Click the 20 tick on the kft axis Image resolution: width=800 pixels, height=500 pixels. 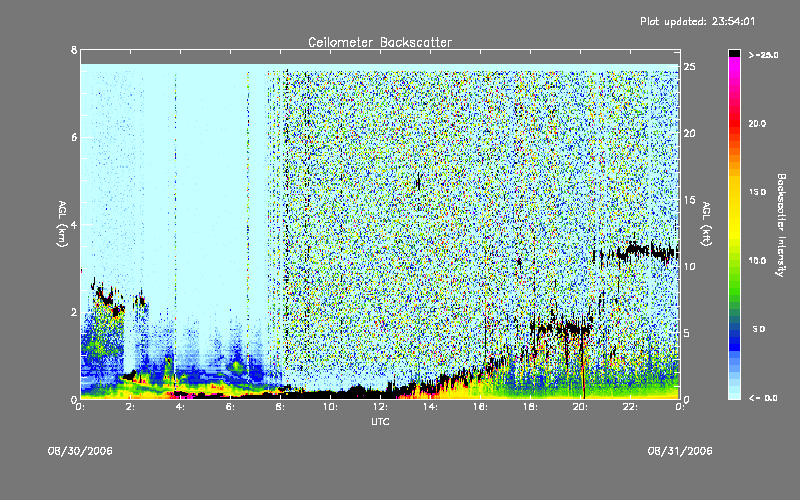point(689,133)
